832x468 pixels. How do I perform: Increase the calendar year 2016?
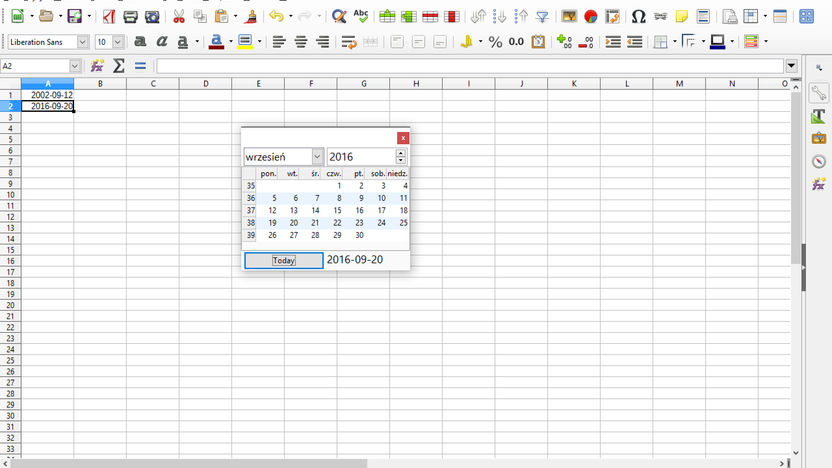pyautogui.click(x=401, y=153)
